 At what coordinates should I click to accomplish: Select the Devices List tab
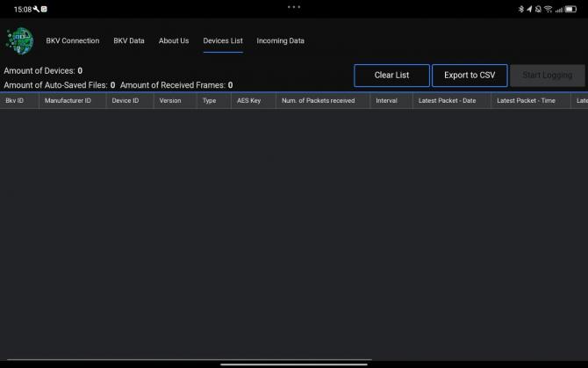point(223,41)
